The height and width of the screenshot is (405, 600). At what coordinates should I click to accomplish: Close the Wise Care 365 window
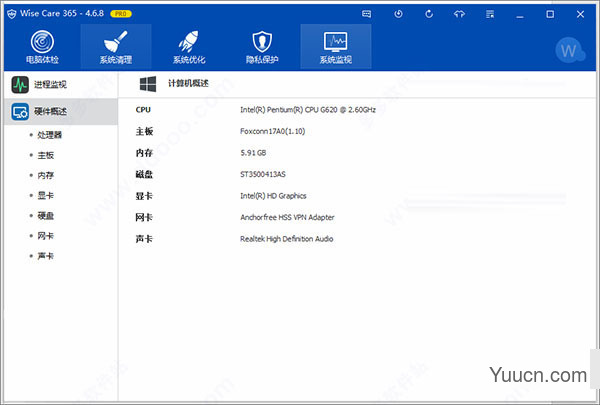580,14
